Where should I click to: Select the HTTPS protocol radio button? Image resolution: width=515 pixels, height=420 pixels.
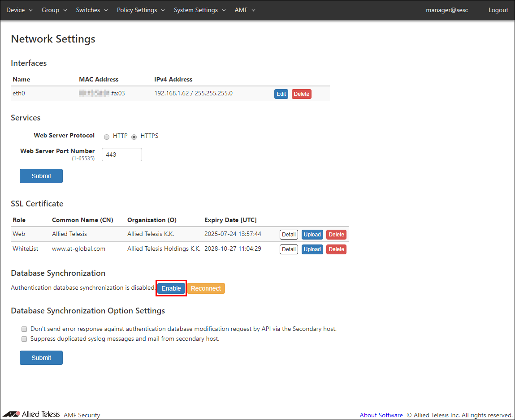[x=134, y=137]
